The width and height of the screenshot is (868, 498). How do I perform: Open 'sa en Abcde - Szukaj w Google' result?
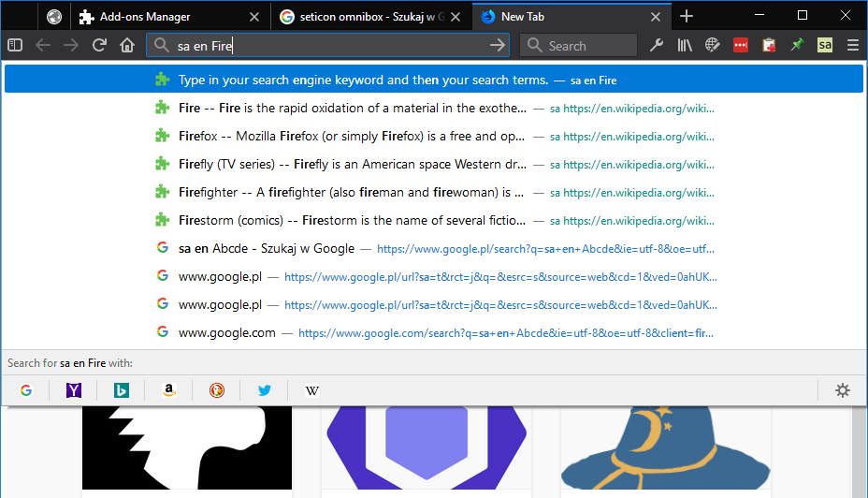[x=434, y=249]
